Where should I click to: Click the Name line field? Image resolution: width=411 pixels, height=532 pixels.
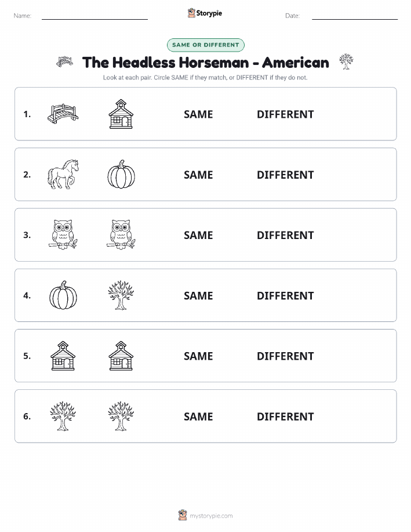pyautogui.click(x=94, y=16)
